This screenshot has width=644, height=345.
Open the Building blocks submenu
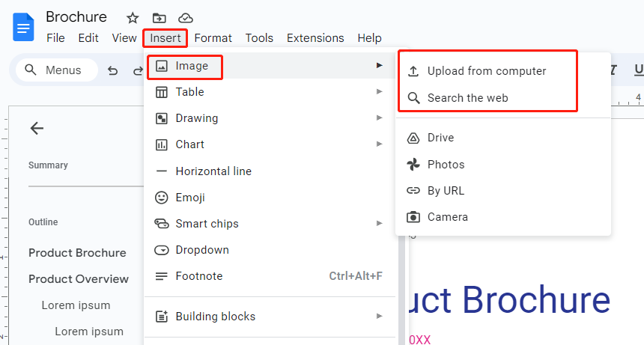[x=270, y=317]
